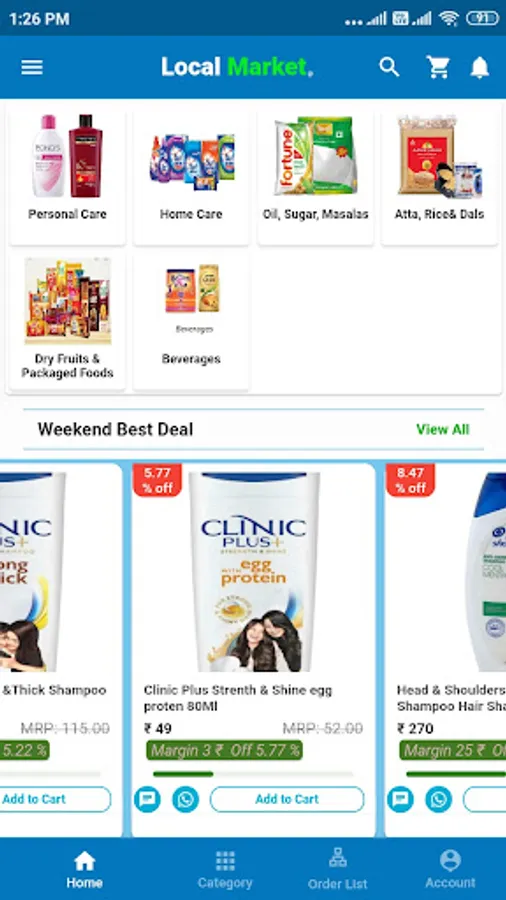
Task: Go to the Account tab
Action: click(x=450, y=870)
